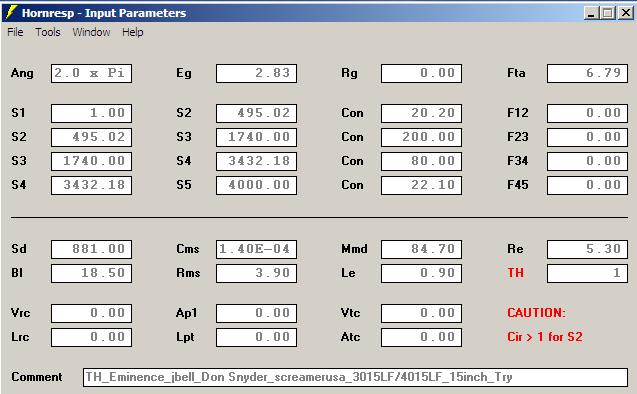Open the Tools menu

[x=48, y=32]
